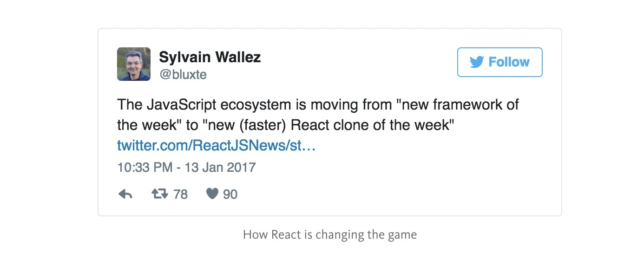Screen dimensions: 644x260
Task: Follow Sylvain Wallez with the Follow button
Action: (500, 62)
